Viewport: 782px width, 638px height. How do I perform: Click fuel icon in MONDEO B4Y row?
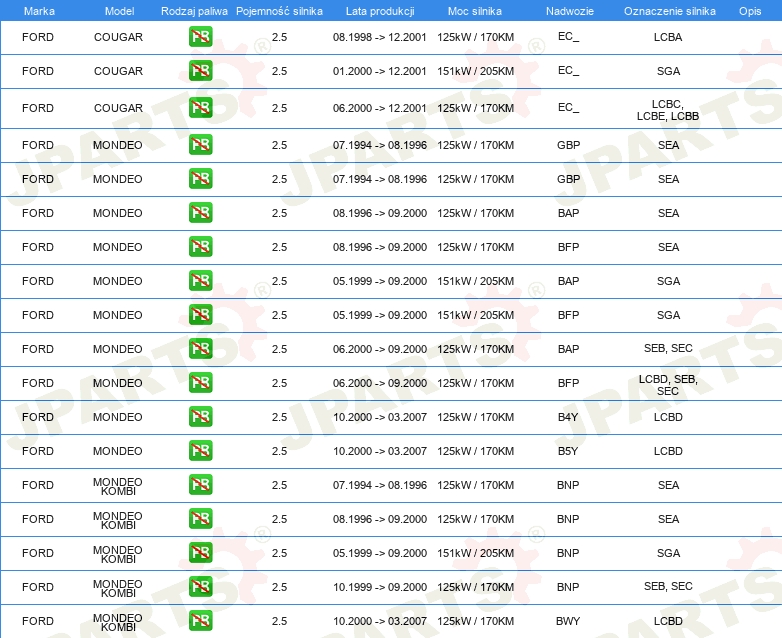click(200, 417)
